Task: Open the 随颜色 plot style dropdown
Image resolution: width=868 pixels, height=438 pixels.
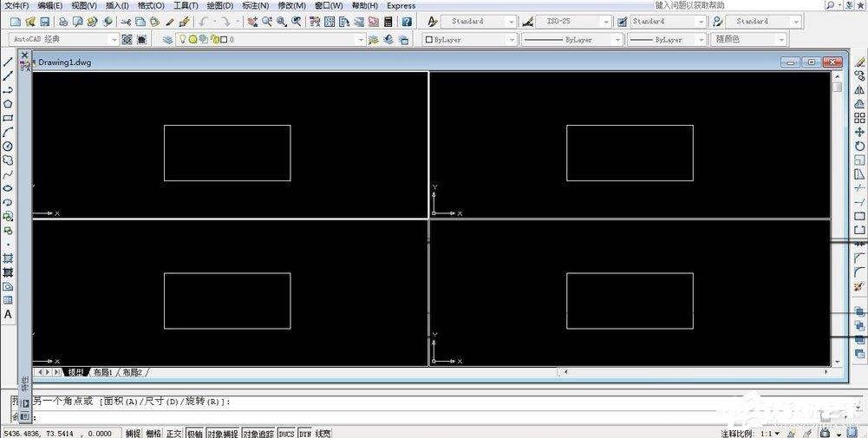Action: coord(781,40)
